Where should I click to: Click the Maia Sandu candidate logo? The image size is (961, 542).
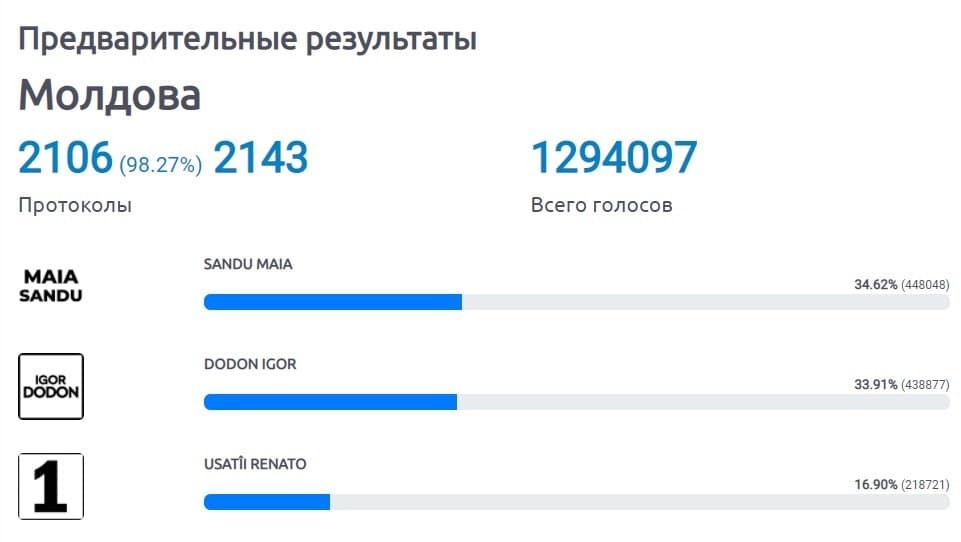click(x=51, y=285)
